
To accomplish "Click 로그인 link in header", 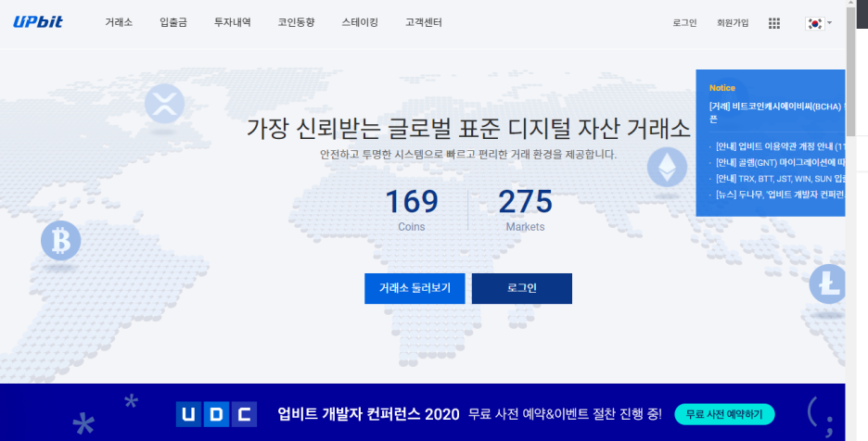I will coord(684,23).
